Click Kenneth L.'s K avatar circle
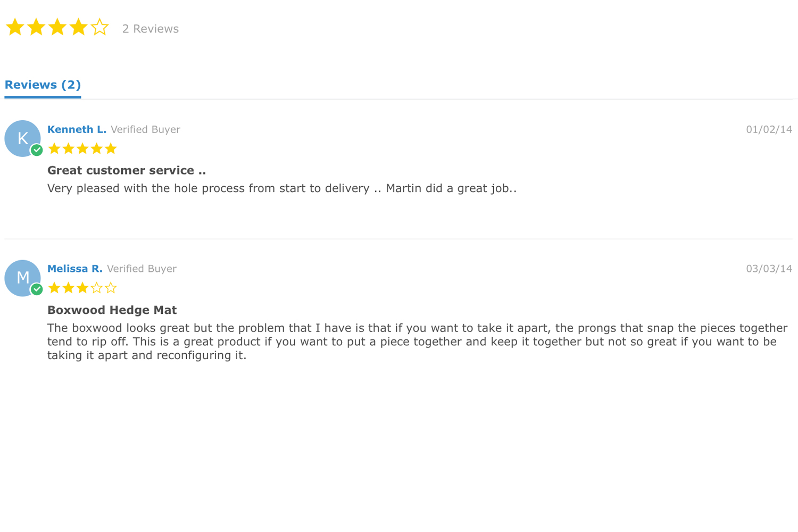Viewport: 798px width, 532px height. tap(22, 138)
